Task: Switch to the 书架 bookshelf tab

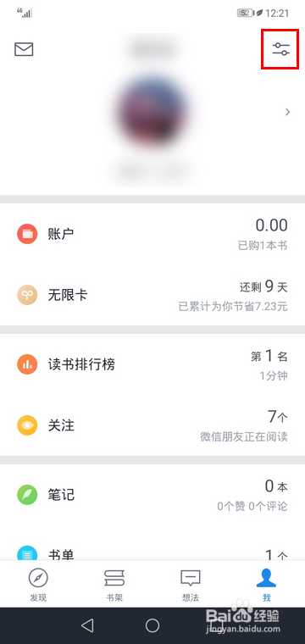Action: [x=114, y=585]
